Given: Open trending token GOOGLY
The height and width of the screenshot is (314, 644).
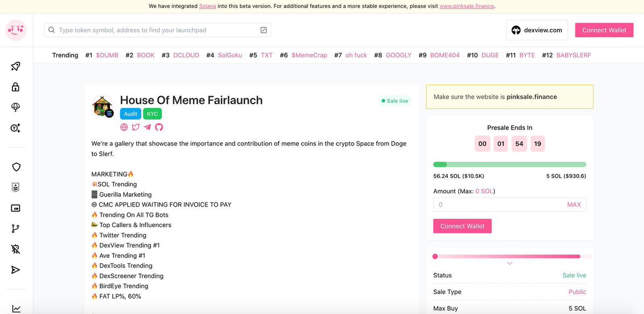Looking at the screenshot, I should [399, 55].
